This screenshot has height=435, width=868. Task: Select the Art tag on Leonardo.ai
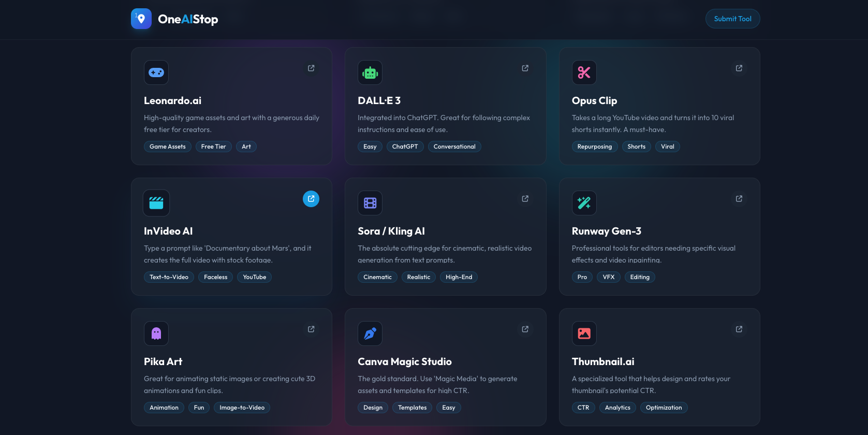[x=246, y=147]
